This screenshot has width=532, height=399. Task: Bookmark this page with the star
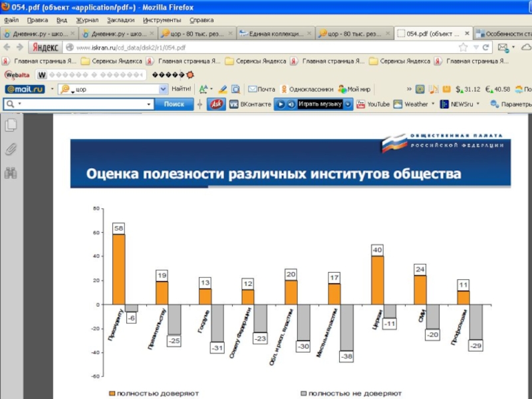463,47
